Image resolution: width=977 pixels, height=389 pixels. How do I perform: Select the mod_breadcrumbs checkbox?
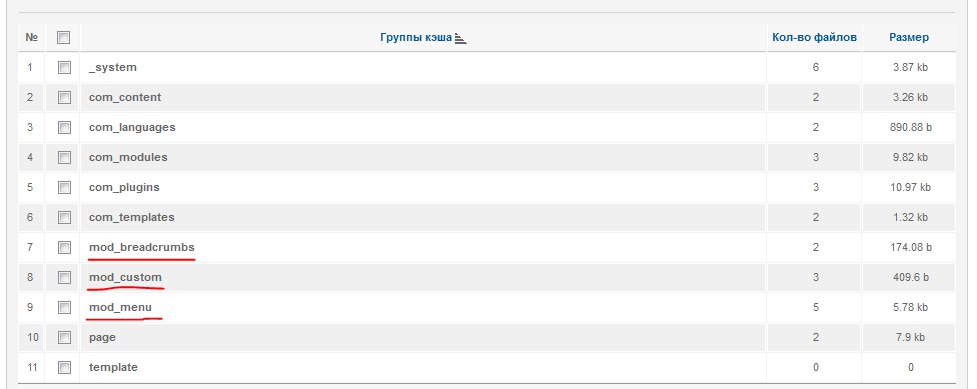pyautogui.click(x=64, y=247)
